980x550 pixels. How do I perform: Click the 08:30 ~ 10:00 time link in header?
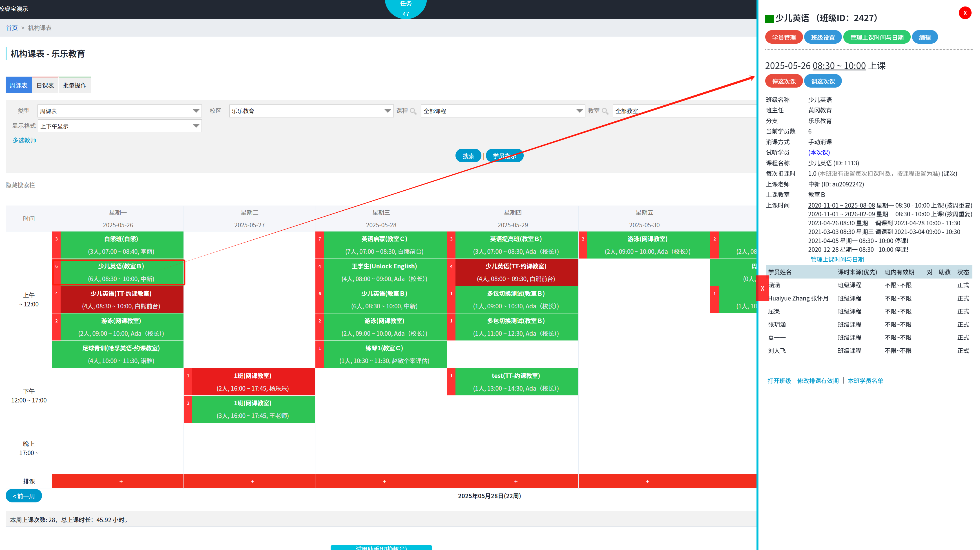[839, 66]
